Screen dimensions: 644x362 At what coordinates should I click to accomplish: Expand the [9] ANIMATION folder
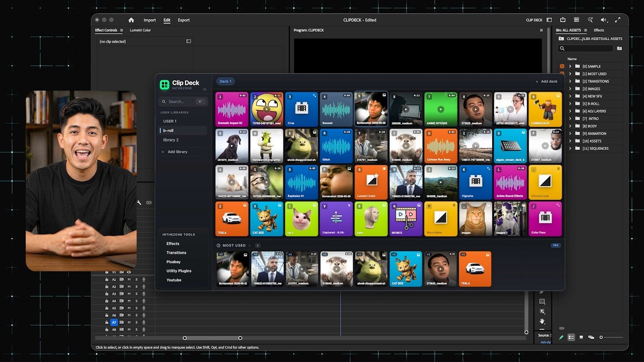570,133
